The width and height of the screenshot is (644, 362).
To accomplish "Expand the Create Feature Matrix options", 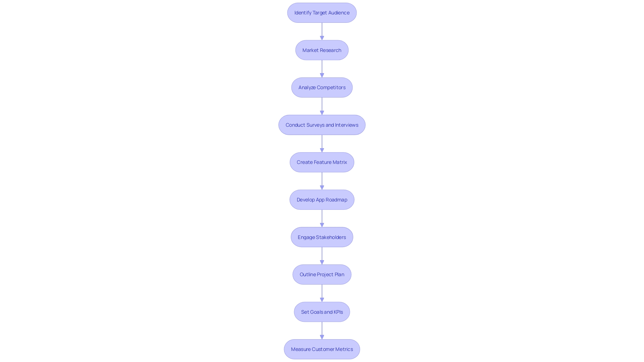I will click(x=322, y=162).
